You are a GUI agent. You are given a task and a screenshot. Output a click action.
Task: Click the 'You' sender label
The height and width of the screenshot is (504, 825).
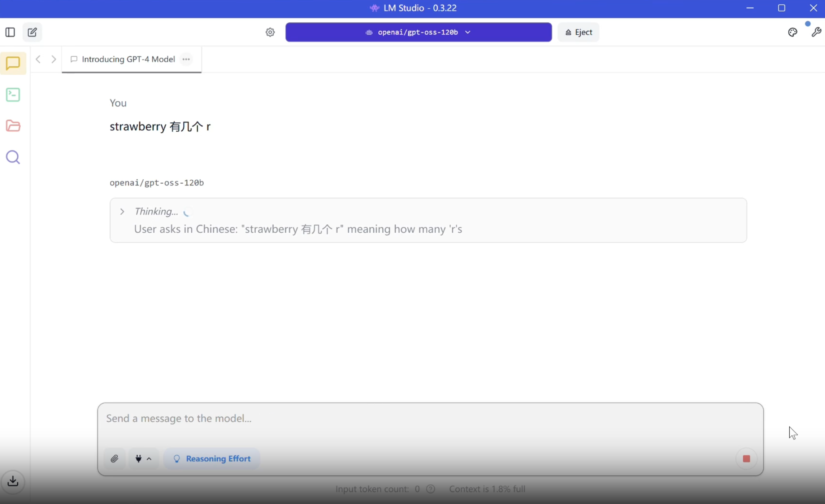pyautogui.click(x=118, y=103)
